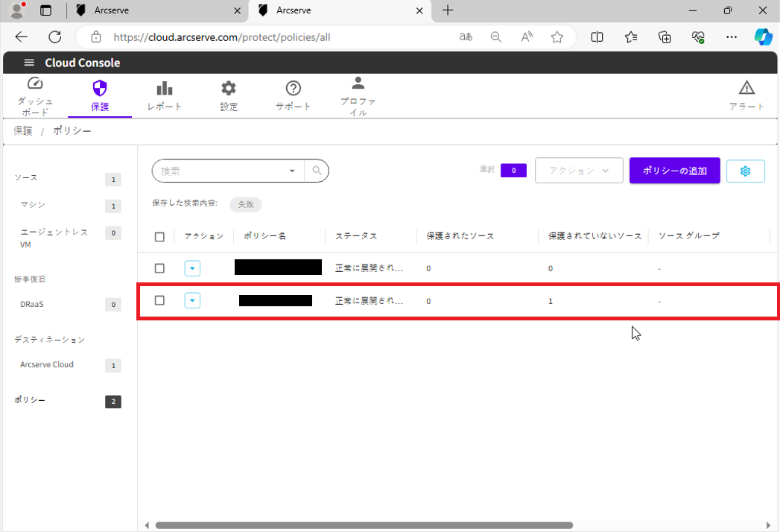
Task: Open the Dashboard (ダッシュボード) gauge icon
Action: [35, 84]
